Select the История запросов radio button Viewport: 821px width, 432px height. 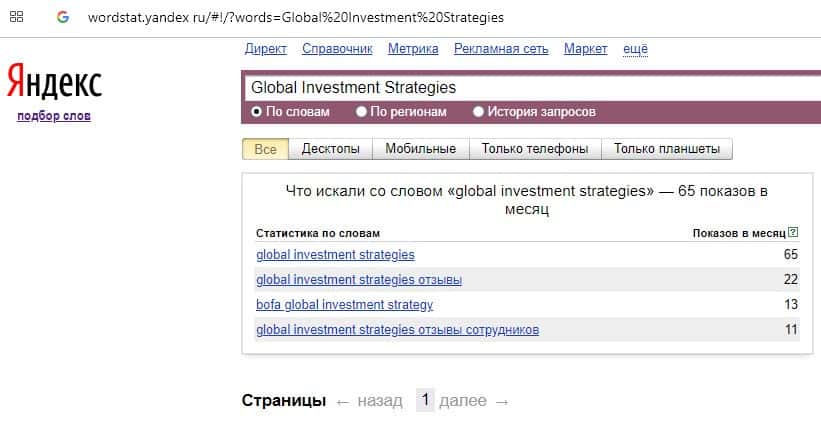(478, 112)
